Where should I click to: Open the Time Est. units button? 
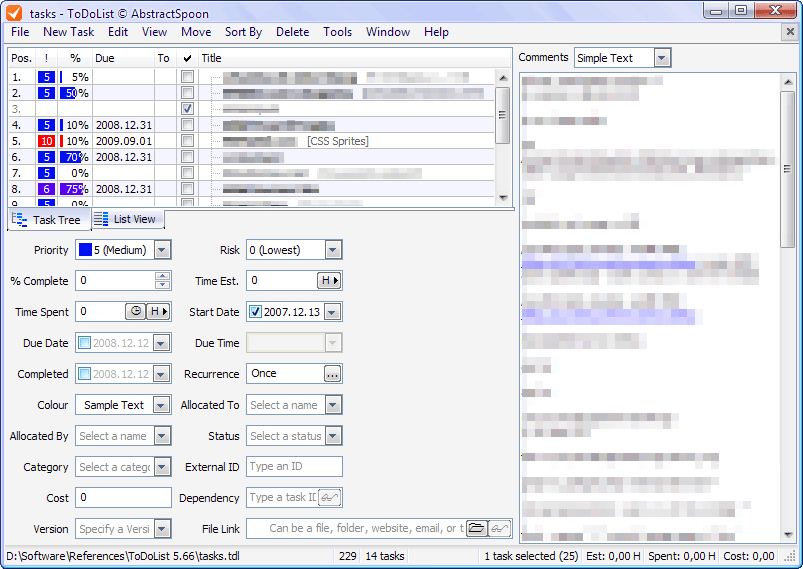point(329,281)
